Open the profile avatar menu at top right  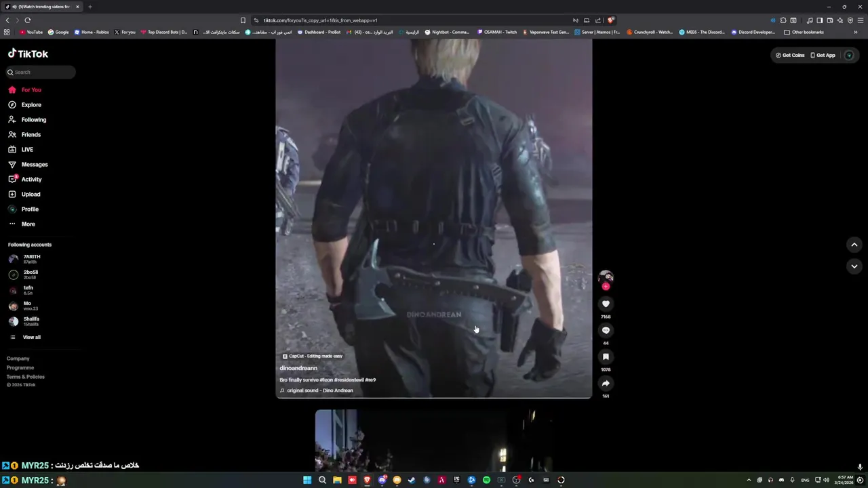point(848,55)
